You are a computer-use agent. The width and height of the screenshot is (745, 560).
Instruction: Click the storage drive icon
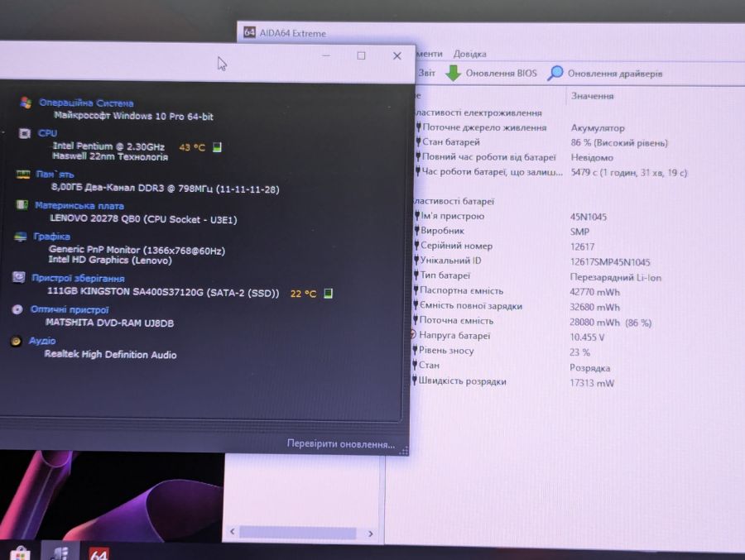tap(18, 277)
